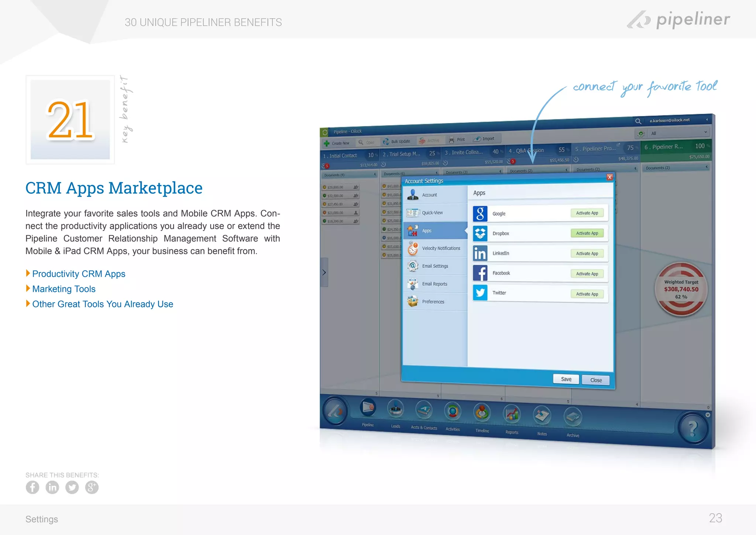Viewport: 756px width, 535px height.
Task: Open Productivity CRM Apps link
Action: 79,274
